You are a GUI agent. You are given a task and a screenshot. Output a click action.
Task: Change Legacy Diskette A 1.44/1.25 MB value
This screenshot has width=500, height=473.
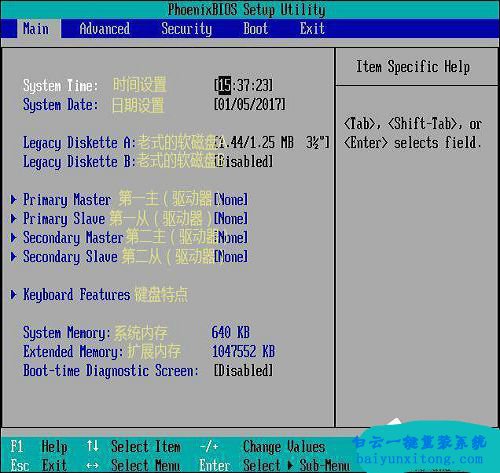coord(272,143)
